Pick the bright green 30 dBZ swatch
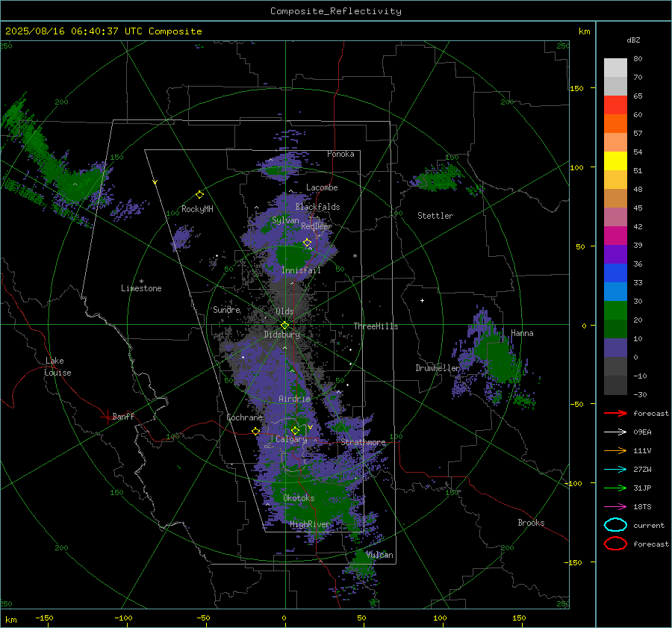672x628 pixels. click(x=615, y=310)
